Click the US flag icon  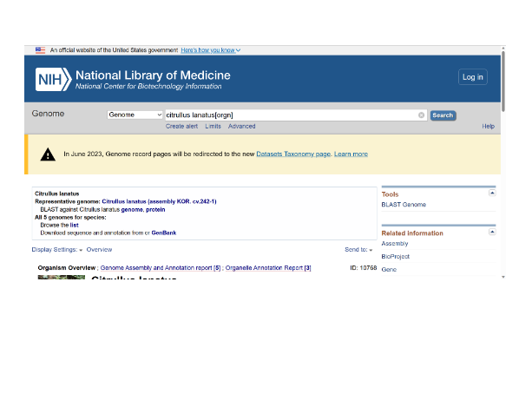41,50
